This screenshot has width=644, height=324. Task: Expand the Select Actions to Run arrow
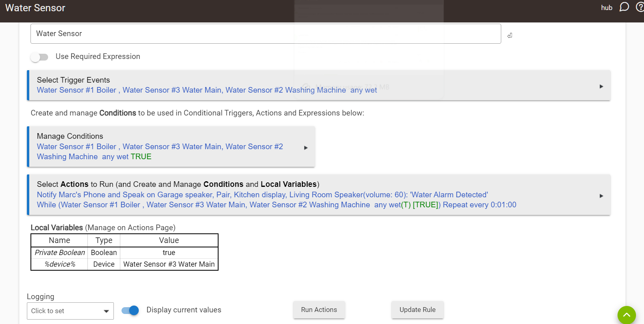click(x=601, y=196)
